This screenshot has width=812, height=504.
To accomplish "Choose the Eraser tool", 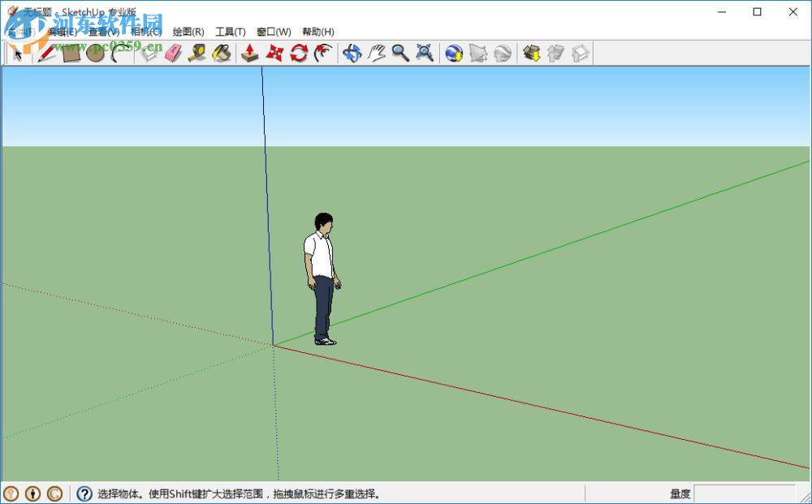I will coord(174,53).
